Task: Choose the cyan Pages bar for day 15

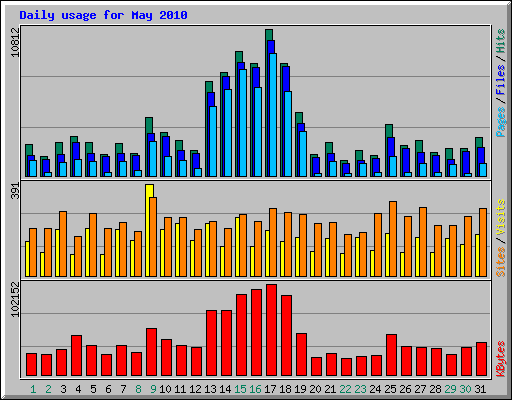Action: pyautogui.click(x=243, y=123)
